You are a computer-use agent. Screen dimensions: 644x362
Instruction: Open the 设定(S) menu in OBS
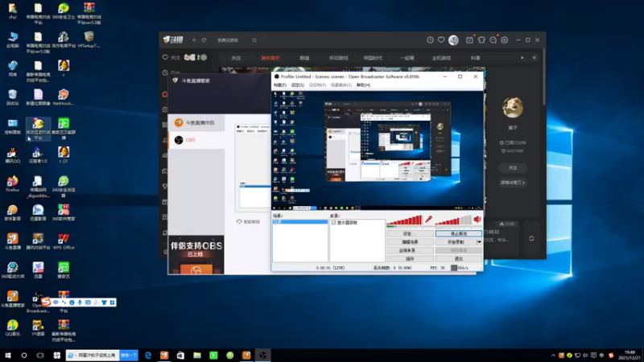coord(297,85)
